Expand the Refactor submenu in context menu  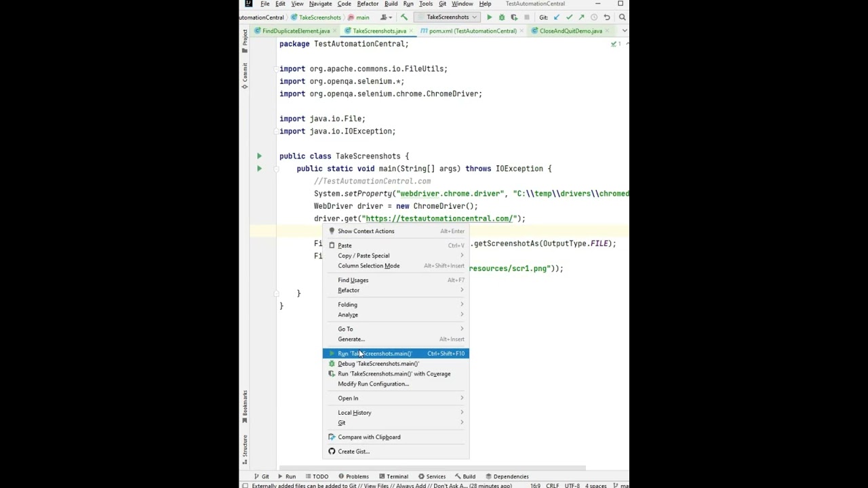pyautogui.click(x=395, y=290)
